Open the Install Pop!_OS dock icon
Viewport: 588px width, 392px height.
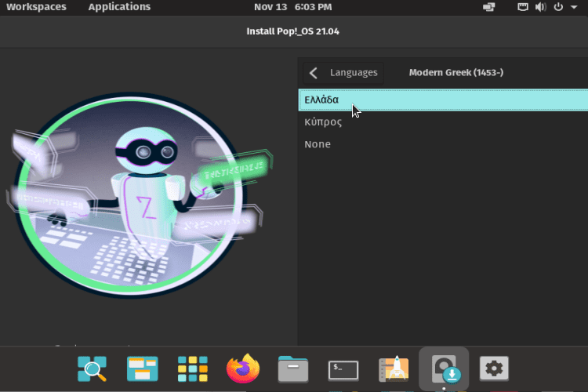(x=444, y=369)
